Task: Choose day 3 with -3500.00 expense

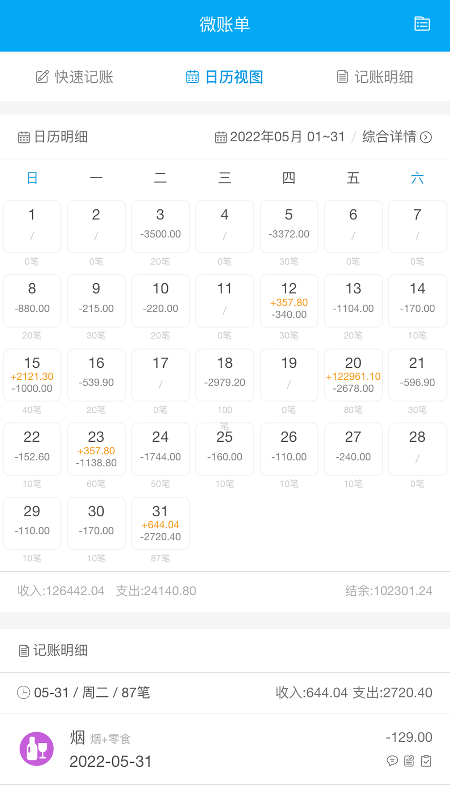Action: point(160,227)
